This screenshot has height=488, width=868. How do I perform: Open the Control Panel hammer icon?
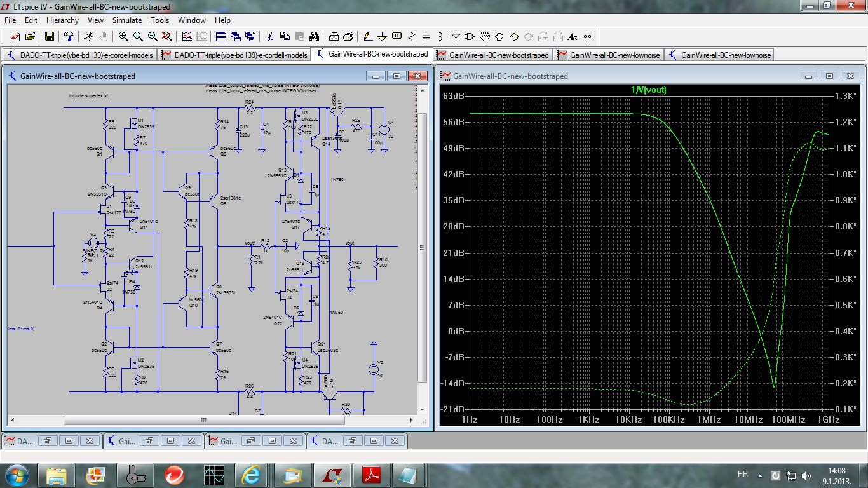click(69, 36)
